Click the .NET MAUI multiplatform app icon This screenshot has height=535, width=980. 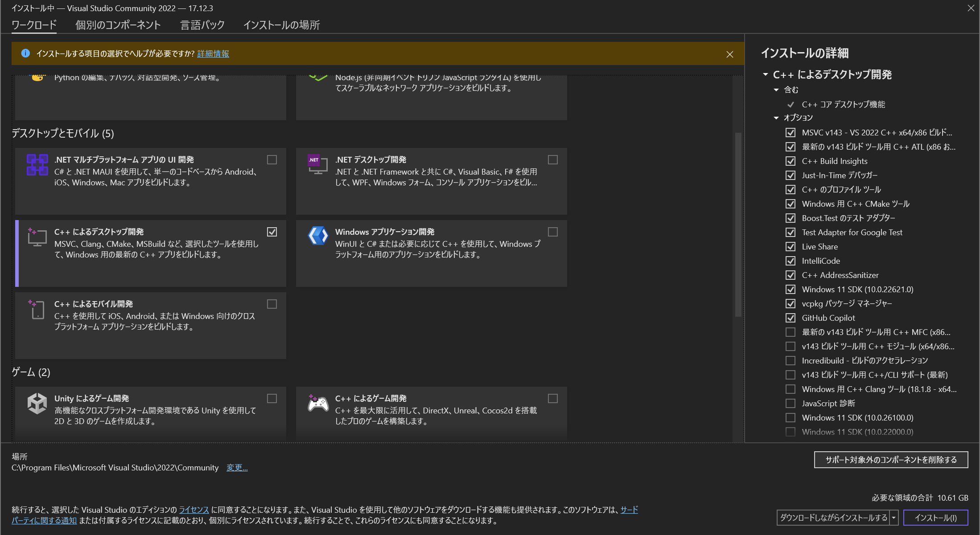(x=37, y=165)
